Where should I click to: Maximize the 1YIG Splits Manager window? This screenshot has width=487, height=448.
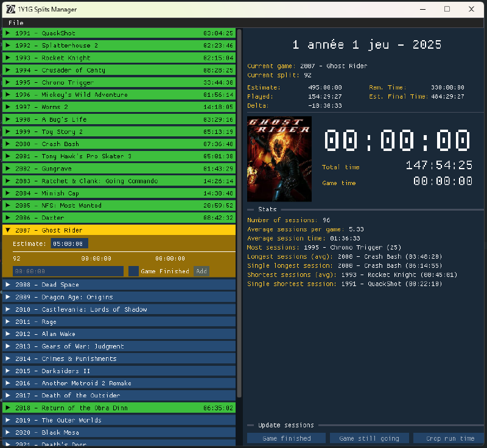pos(447,9)
